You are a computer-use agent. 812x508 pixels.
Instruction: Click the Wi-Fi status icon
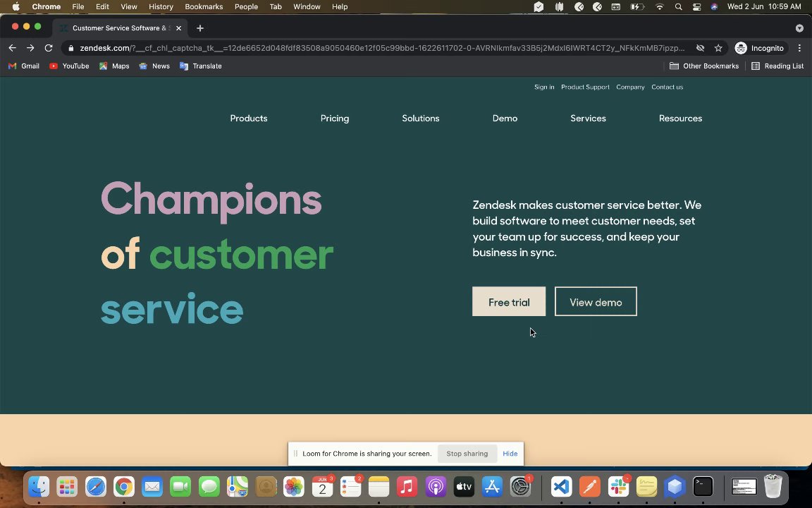coord(660,7)
